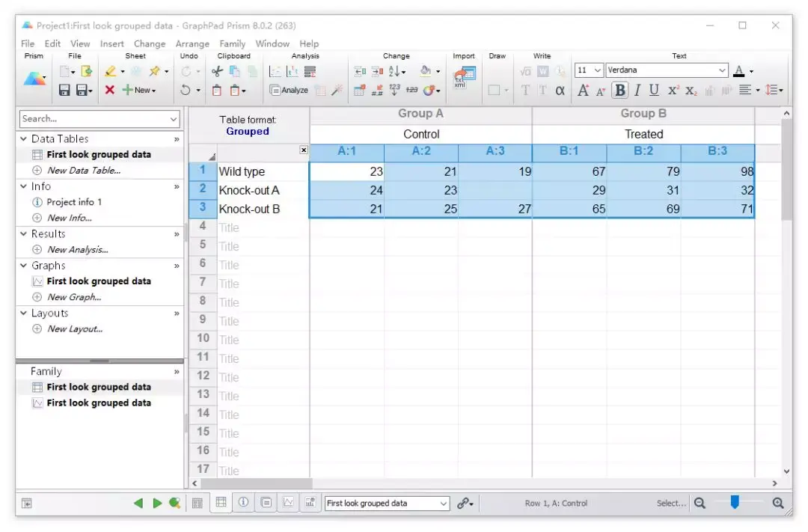808x532 pixels.
Task: Select Project info 1 in navigator
Action: tap(74, 202)
